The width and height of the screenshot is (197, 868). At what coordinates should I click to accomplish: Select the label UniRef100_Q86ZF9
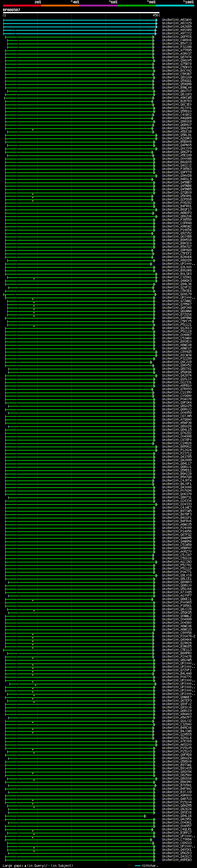click(176, 152)
